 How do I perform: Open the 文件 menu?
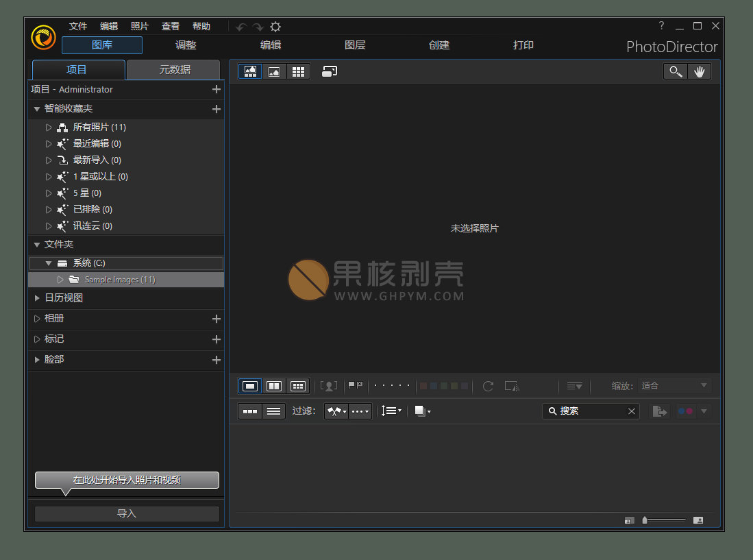(x=78, y=27)
